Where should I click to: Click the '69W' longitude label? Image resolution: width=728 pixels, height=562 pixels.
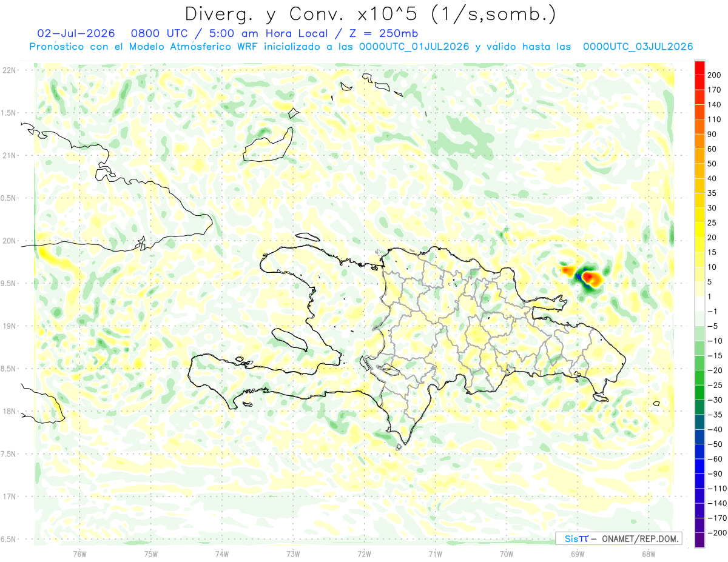(577, 553)
